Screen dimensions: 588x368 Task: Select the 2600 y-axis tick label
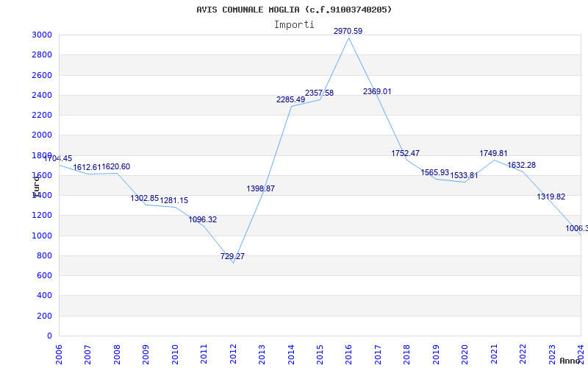42,75
